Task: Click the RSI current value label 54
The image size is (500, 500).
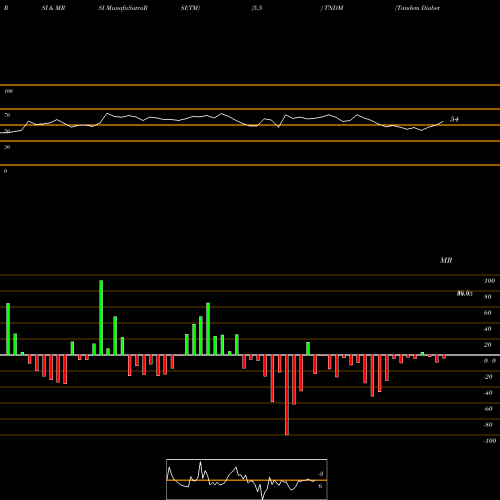Action: 454,119
